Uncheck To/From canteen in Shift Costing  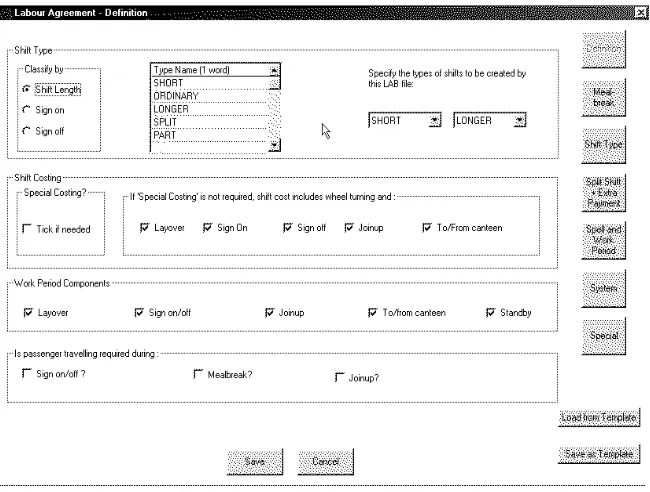pyautogui.click(x=427, y=228)
